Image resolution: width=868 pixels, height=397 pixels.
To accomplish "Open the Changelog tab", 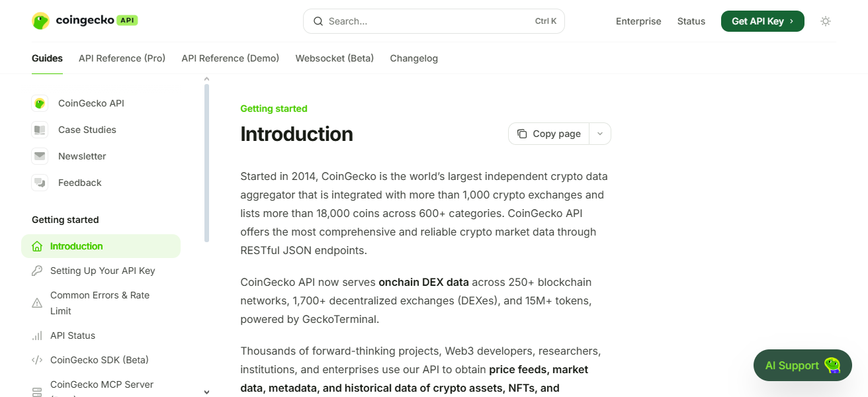I will click(x=413, y=58).
